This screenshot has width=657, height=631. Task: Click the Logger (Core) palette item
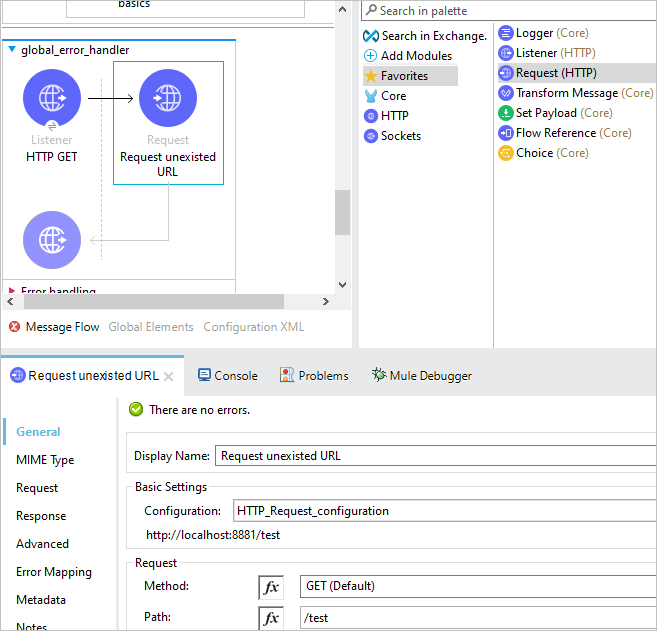(x=543, y=33)
